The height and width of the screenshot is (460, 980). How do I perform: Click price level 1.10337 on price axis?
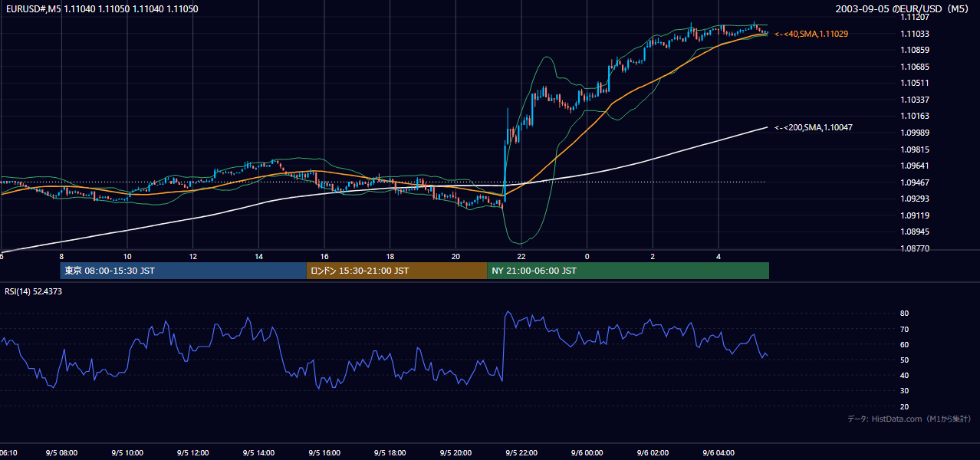[915, 100]
